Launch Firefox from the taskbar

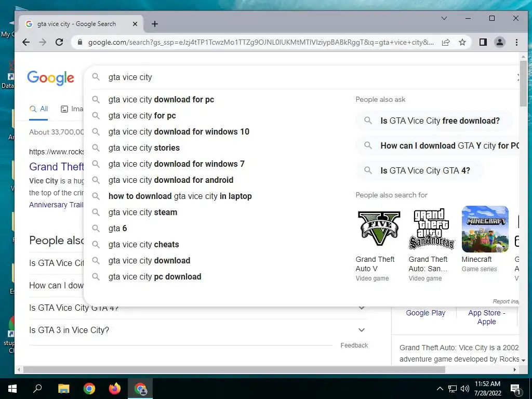coord(115,389)
